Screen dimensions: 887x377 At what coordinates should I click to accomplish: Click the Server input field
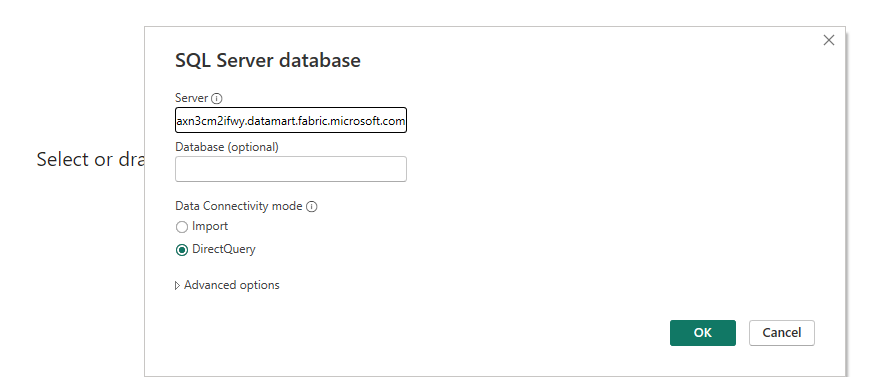tap(291, 120)
